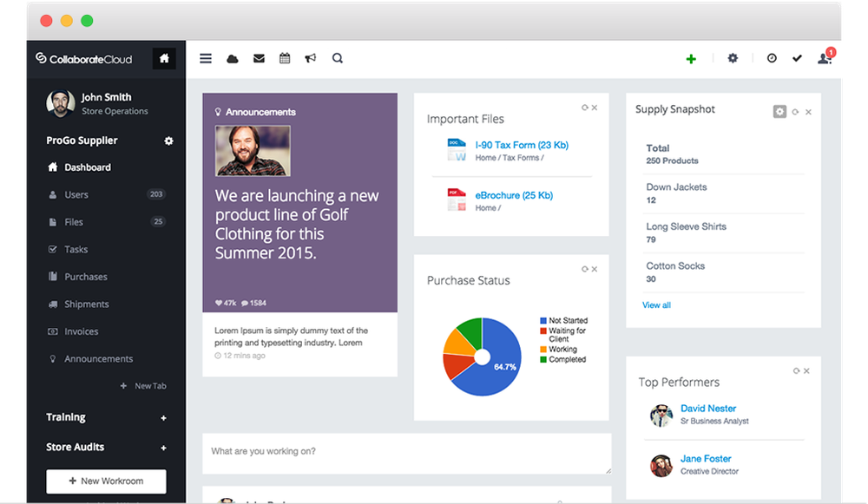Click the calendar icon in the top toolbar

click(285, 58)
